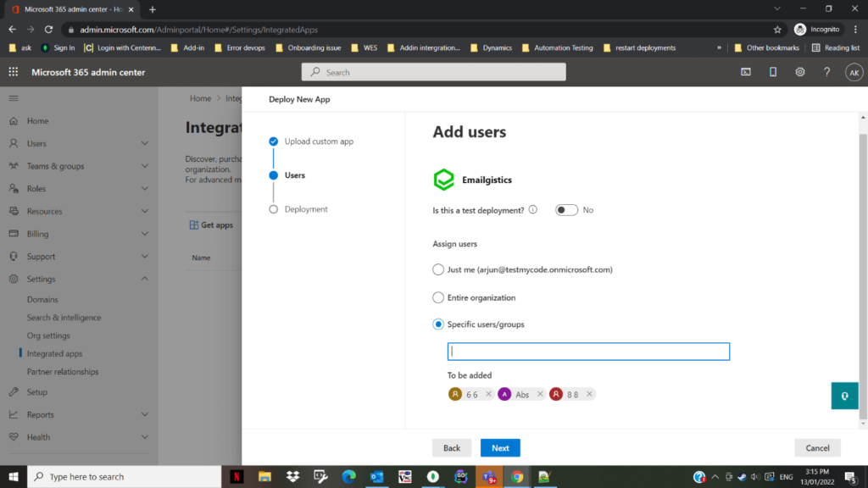Image resolution: width=868 pixels, height=488 pixels.
Task: Select the Entire organization radio option
Action: [438, 297]
